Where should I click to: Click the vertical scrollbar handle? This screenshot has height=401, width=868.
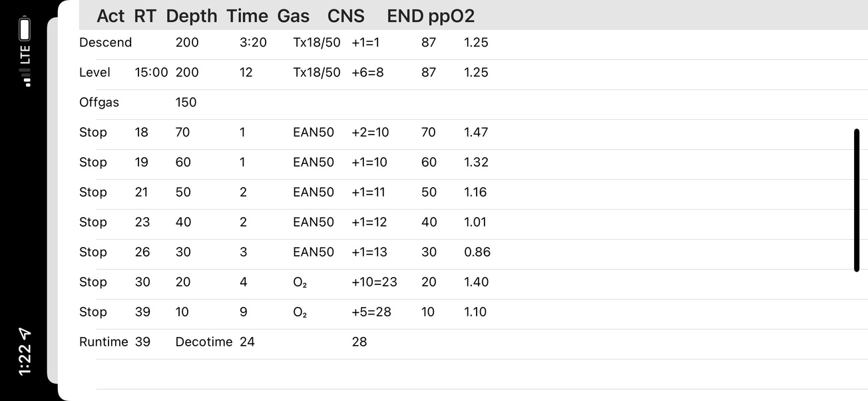[856, 200]
